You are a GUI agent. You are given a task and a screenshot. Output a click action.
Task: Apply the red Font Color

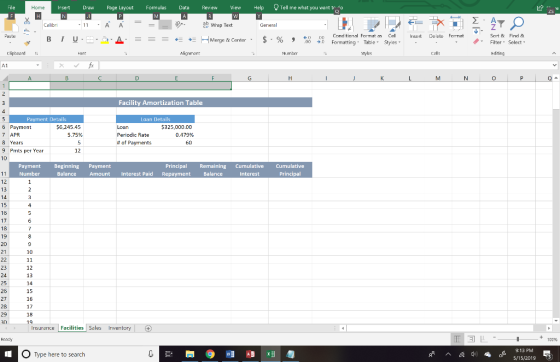click(119, 40)
